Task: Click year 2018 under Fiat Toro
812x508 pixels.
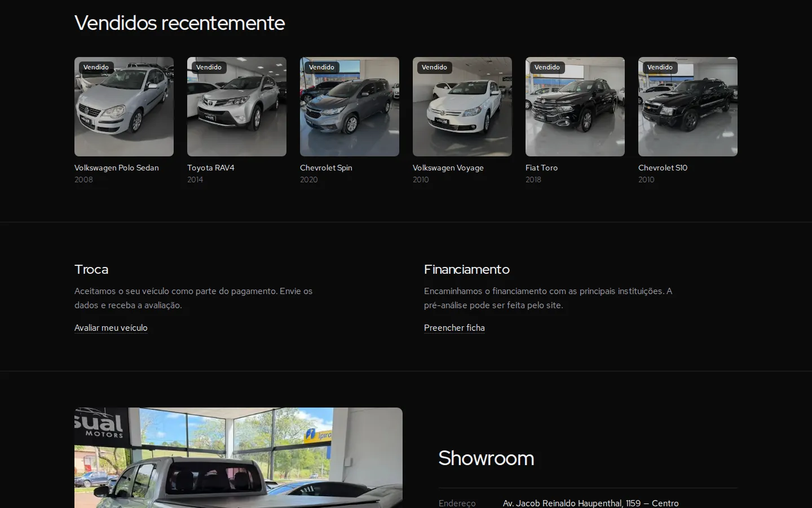Action: [533, 179]
